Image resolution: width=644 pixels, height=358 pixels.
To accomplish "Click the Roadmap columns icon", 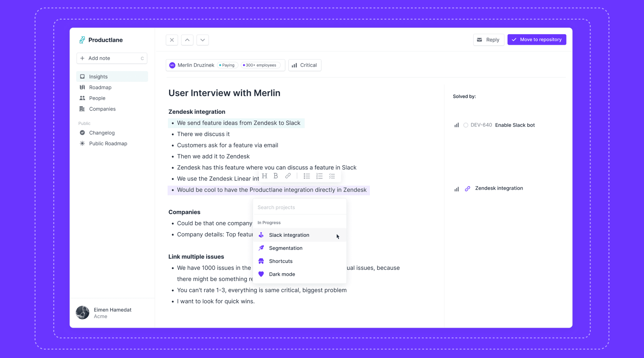I will (x=82, y=87).
